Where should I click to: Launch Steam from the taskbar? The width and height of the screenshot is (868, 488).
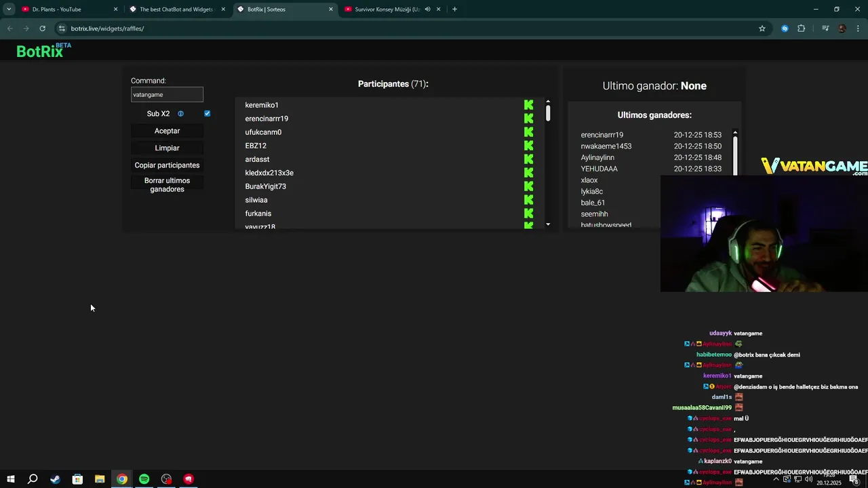pos(55,479)
